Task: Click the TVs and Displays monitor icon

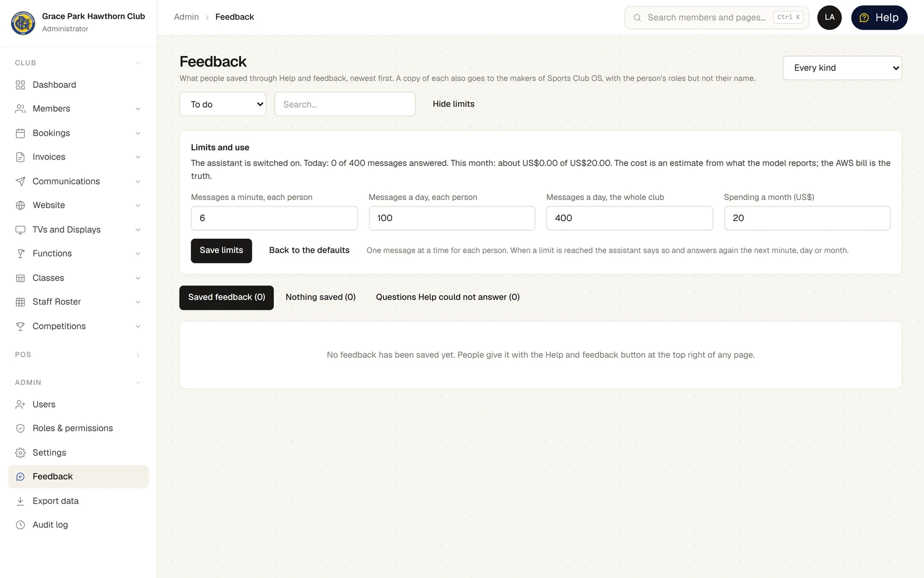Action: click(20, 229)
